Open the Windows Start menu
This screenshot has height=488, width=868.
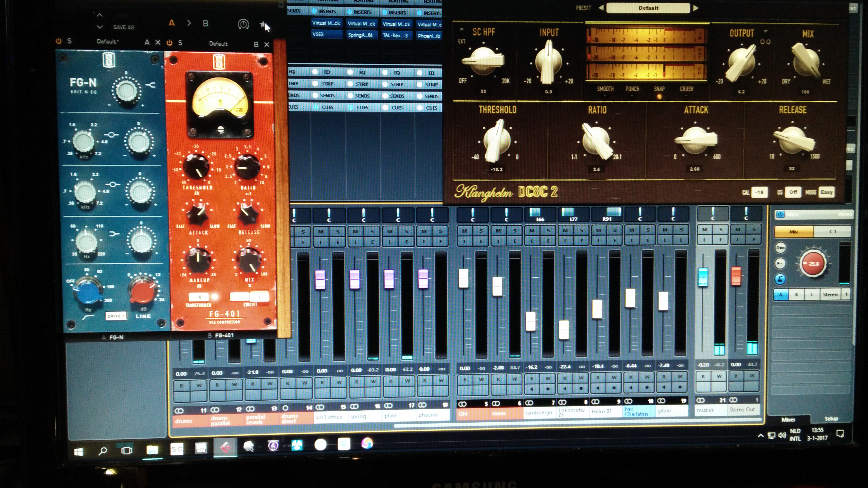[x=78, y=452]
